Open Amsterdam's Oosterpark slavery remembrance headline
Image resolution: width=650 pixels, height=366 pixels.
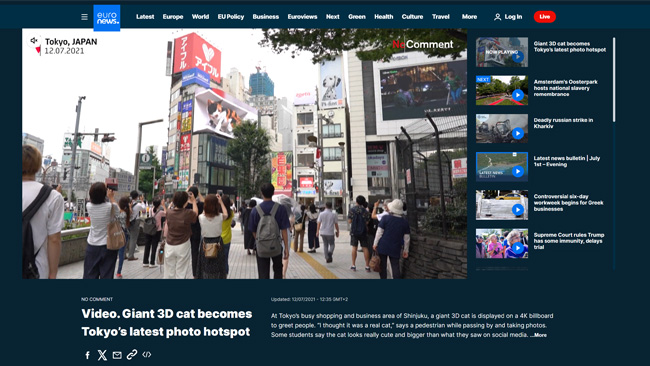(565, 88)
